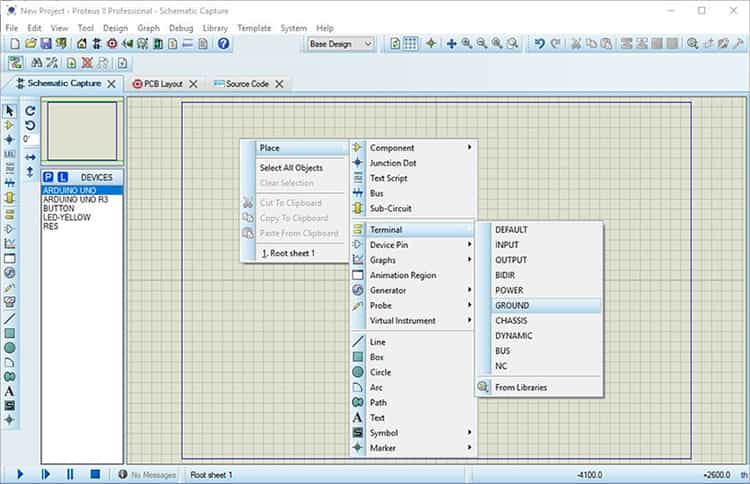Choose POWER from the Terminal submenu
This screenshot has height=484, width=750.
(546, 290)
